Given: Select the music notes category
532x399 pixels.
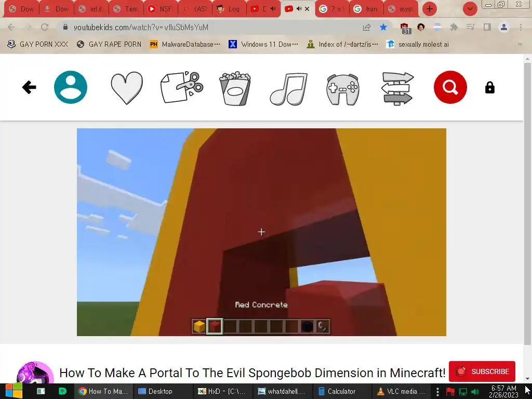Looking at the screenshot, I should pos(289,89).
